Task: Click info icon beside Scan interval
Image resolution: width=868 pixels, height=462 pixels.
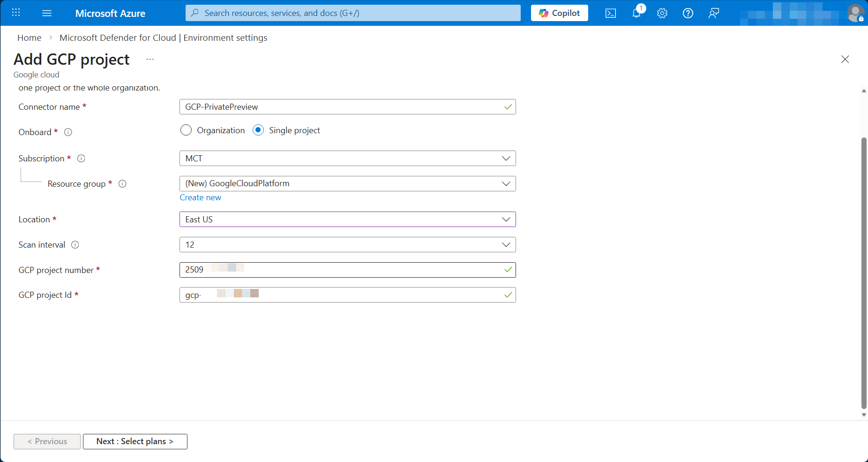Action: [75, 245]
